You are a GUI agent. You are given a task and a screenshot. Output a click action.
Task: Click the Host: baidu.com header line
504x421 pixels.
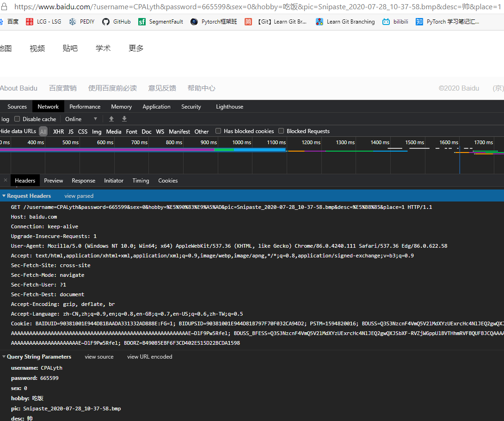[34, 217]
